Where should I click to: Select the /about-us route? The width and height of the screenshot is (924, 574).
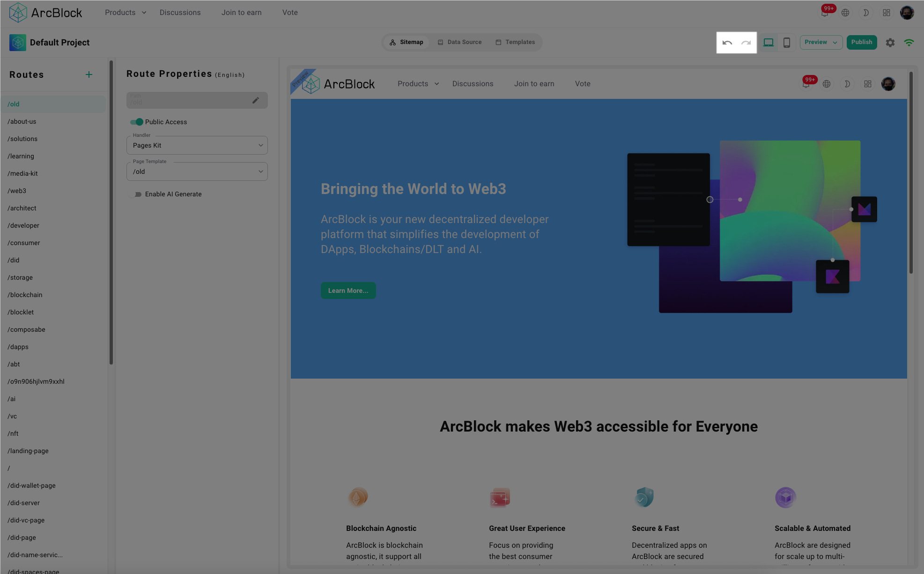click(x=22, y=121)
